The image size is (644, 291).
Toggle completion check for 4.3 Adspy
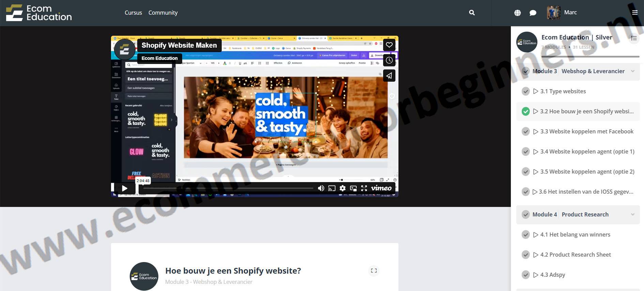pos(526,275)
